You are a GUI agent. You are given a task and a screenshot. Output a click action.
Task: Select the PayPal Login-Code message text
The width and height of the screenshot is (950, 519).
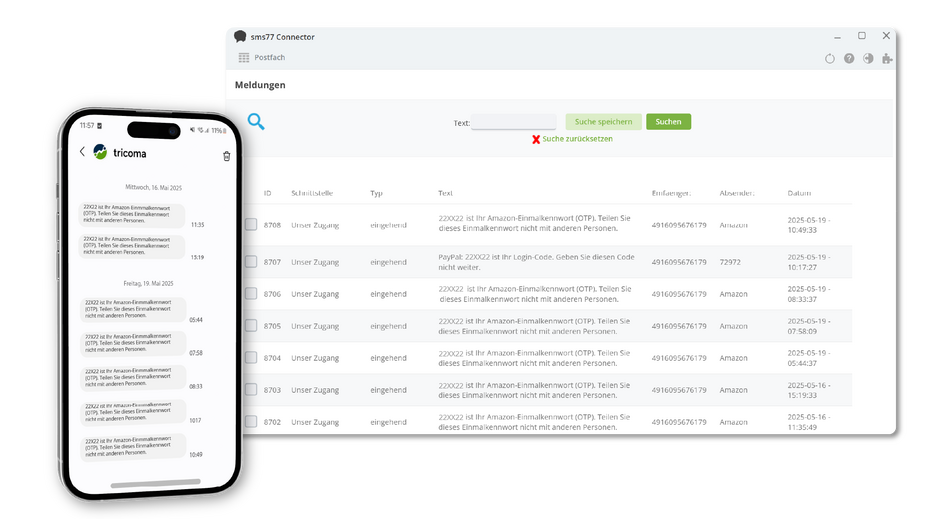click(x=536, y=262)
